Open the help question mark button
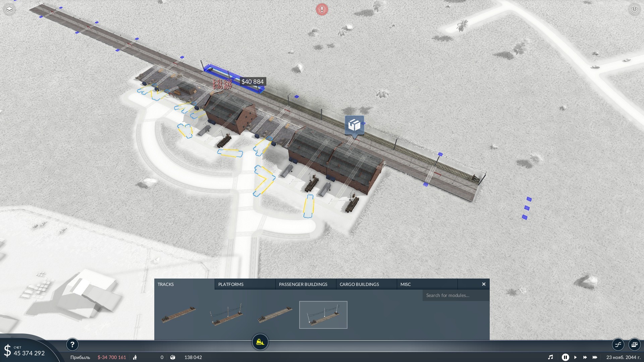This screenshot has width=644, height=362. 72,344
